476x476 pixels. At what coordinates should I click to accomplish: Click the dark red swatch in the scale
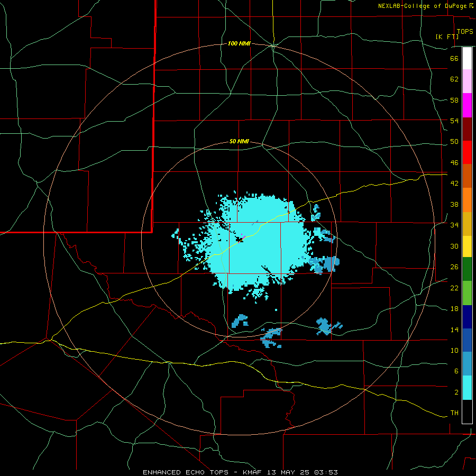(x=467, y=129)
